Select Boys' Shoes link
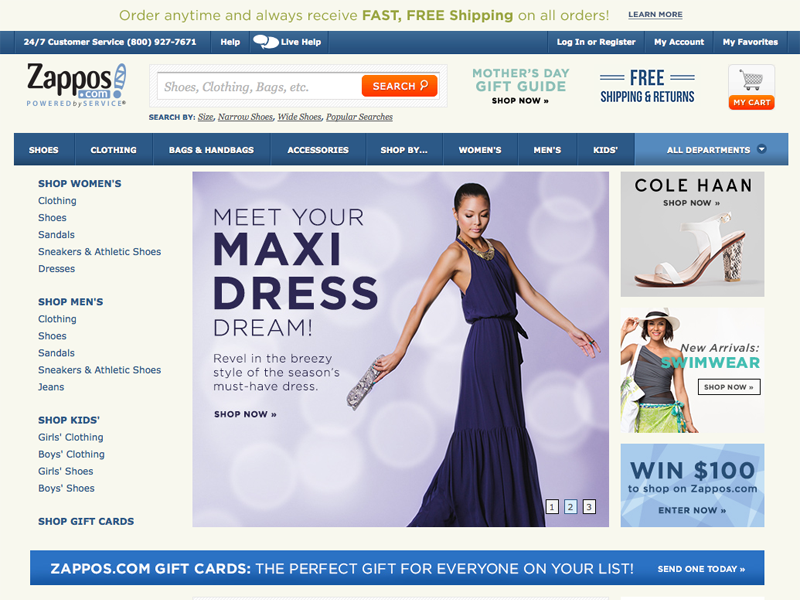 [66, 488]
